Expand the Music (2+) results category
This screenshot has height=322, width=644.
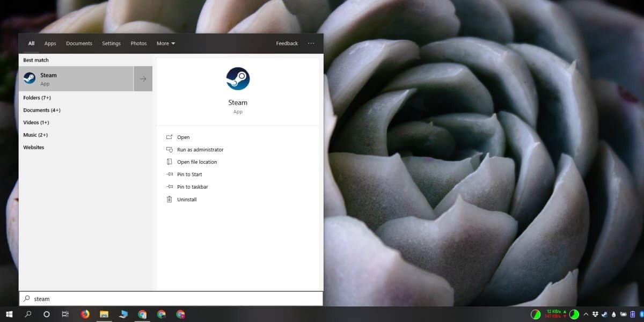35,135
